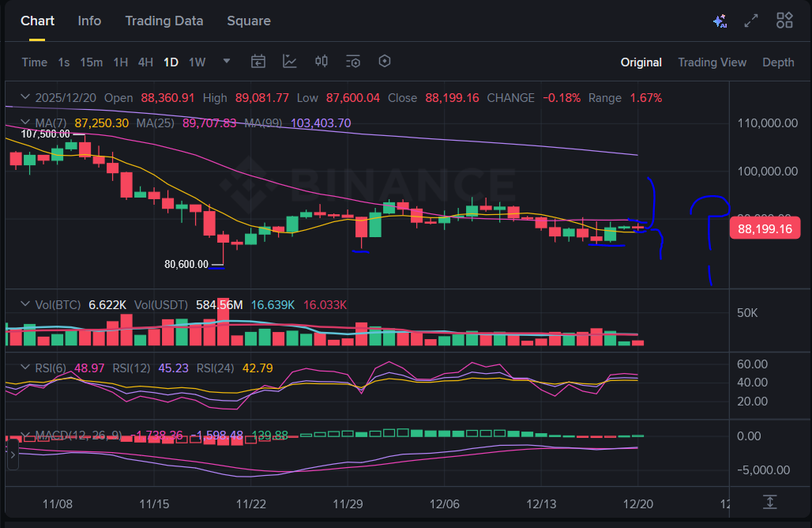Click the Open value 88,360.91
This screenshot has height=528, width=812.
click(167, 97)
